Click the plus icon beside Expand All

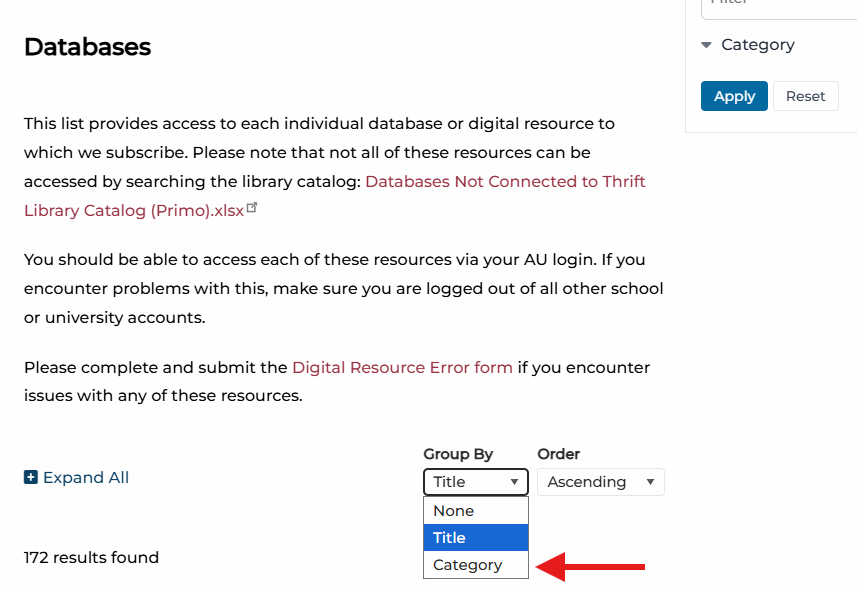point(31,477)
